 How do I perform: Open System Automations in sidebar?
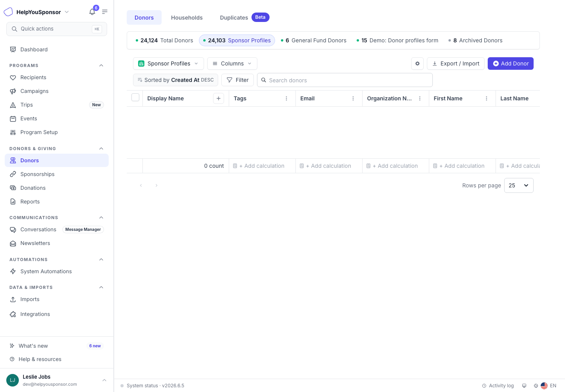pyautogui.click(x=56, y=271)
